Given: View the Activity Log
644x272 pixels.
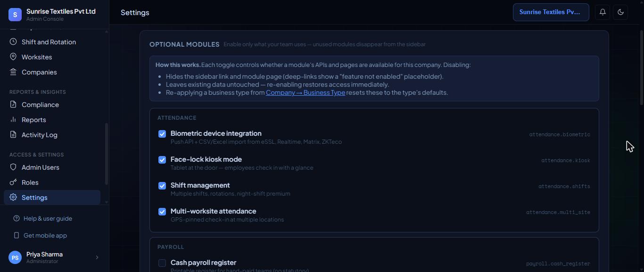Looking at the screenshot, I should 52,135.
